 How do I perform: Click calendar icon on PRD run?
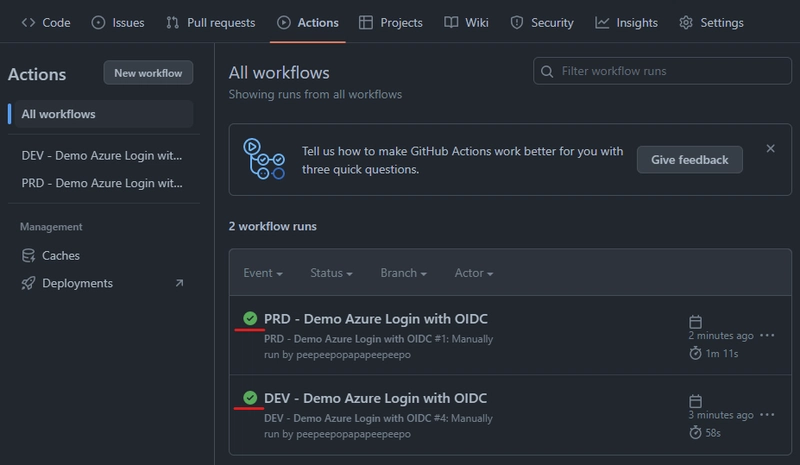pyautogui.click(x=695, y=322)
